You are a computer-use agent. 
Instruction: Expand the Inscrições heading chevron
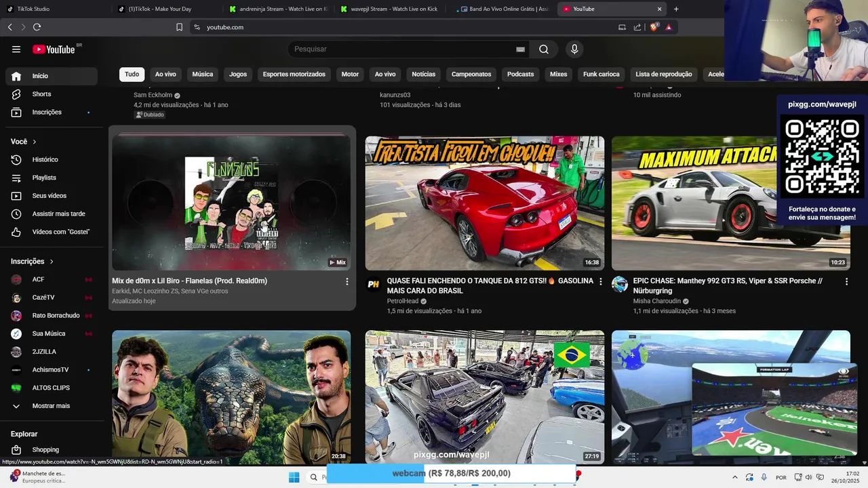coord(52,262)
